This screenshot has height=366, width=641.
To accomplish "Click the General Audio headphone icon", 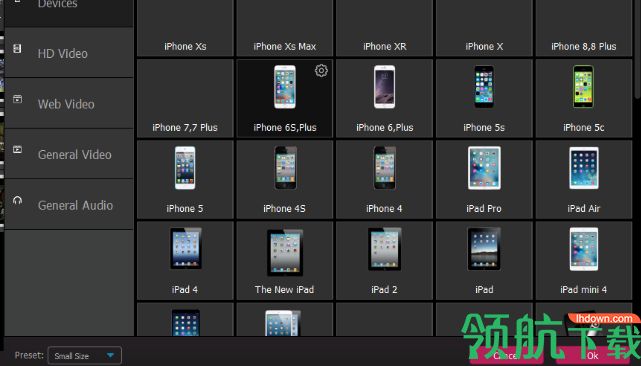I will click(x=17, y=200).
